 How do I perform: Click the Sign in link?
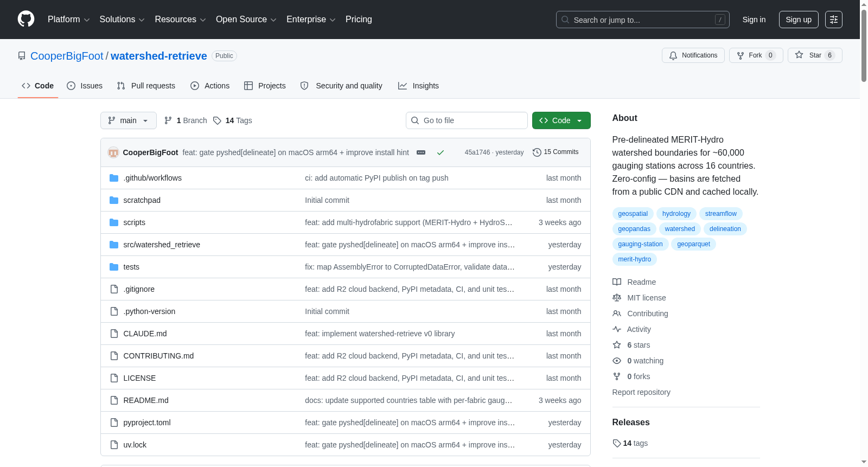coord(754,20)
